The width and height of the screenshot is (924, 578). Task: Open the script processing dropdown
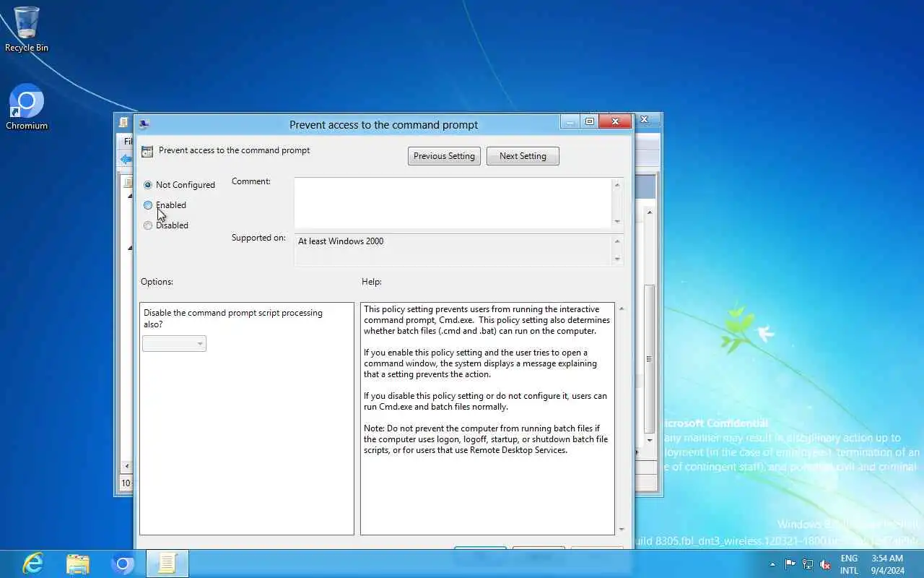(174, 344)
